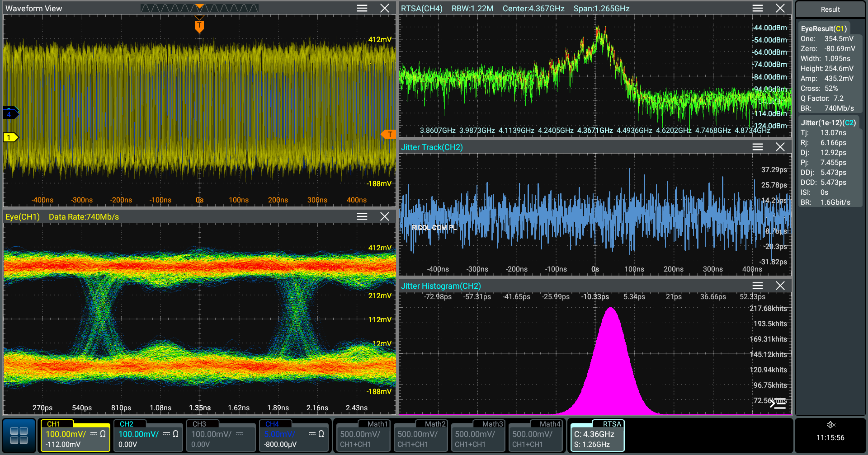
Task: Open the Eye(CH1) window menu icon
Action: pos(362,216)
